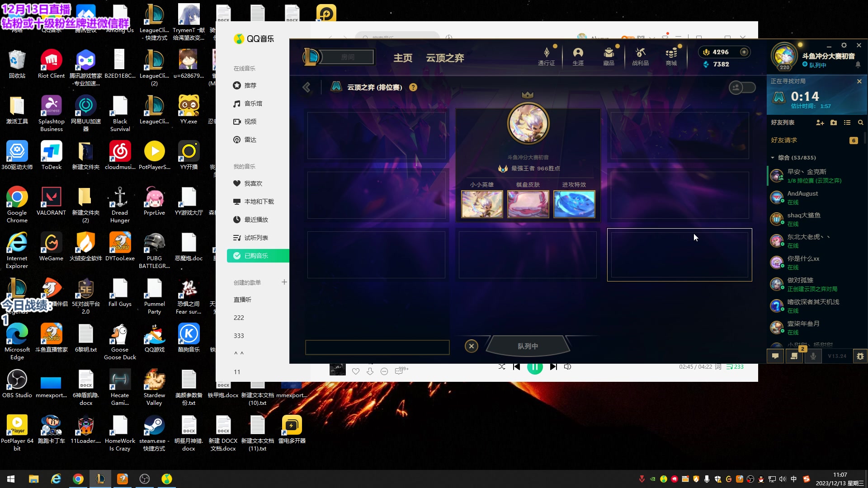Viewport: 868px width, 488px height.
Task: Select the 小小英雄 Little Legend thumbnail
Action: (481, 204)
